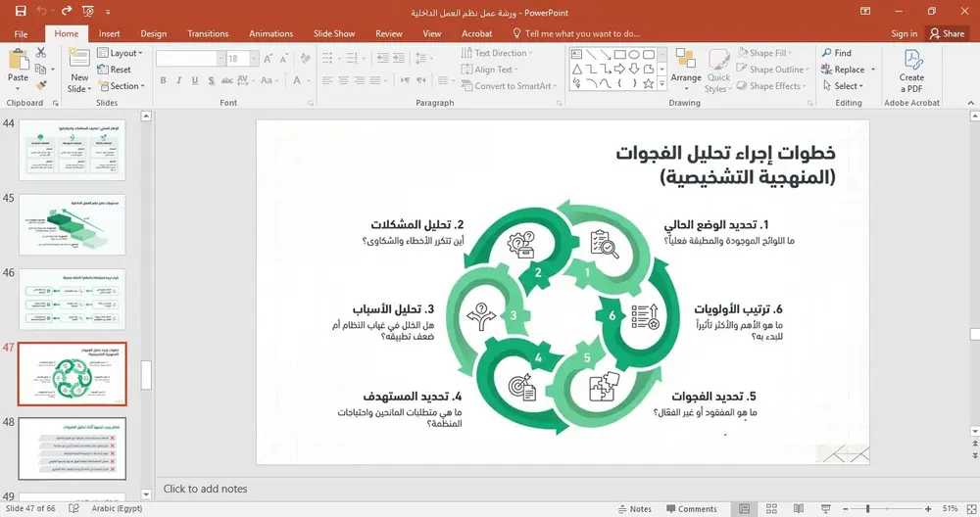Viewport: 980px width, 517px height.
Task: Select the Cut scissors icon
Action: [x=41, y=53]
